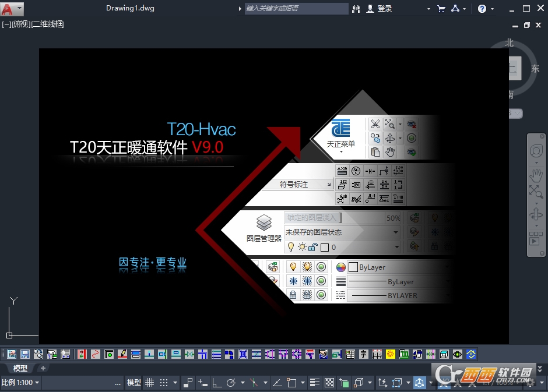This screenshot has height=392, width=548.
Task: Click the ellipsis button in status bar
Action: (x=118, y=383)
